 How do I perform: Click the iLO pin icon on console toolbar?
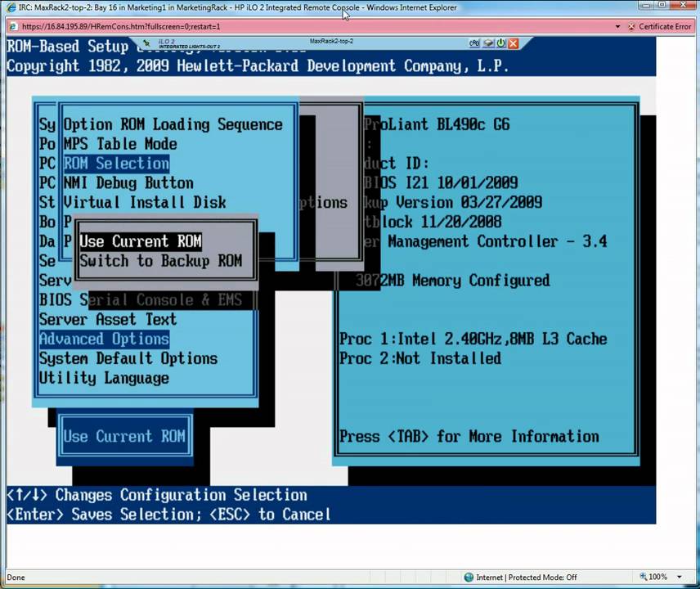click(146, 43)
